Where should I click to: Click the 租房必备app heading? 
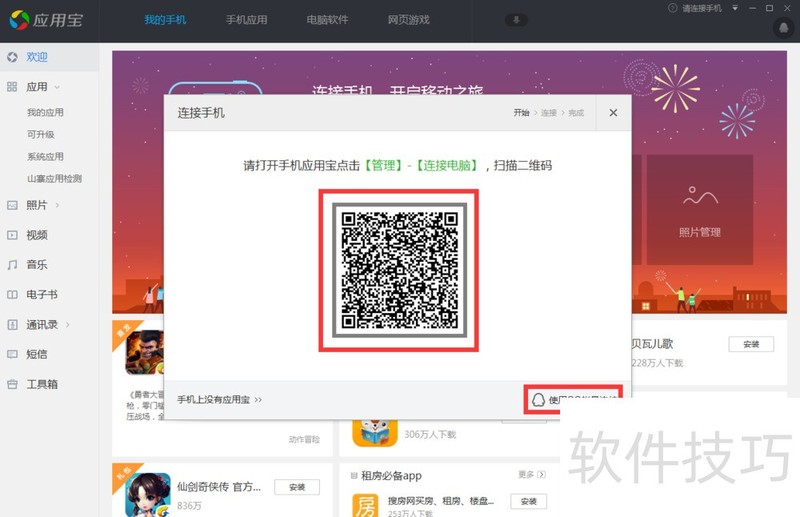coord(391,476)
